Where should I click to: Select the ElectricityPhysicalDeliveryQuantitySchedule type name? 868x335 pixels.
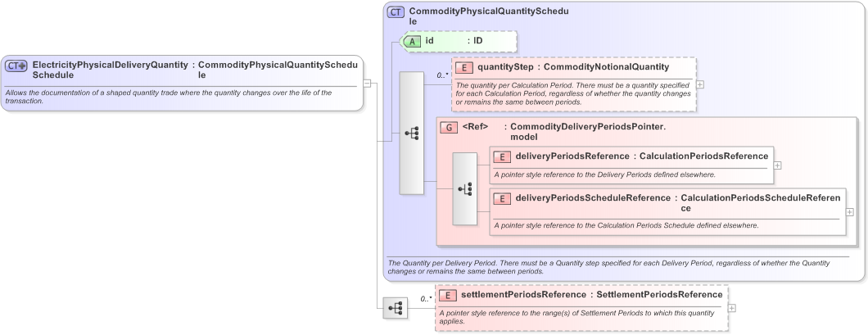111,70
